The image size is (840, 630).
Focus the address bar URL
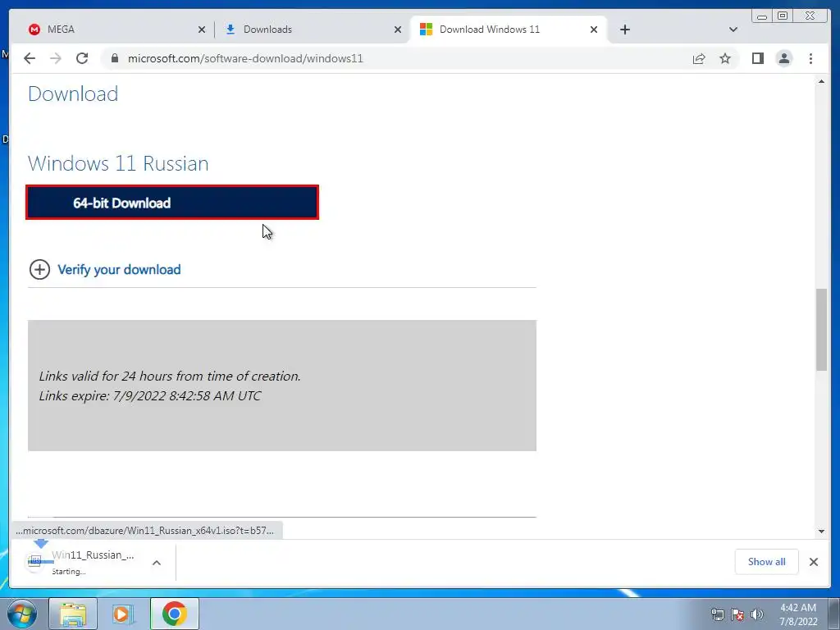coord(245,58)
